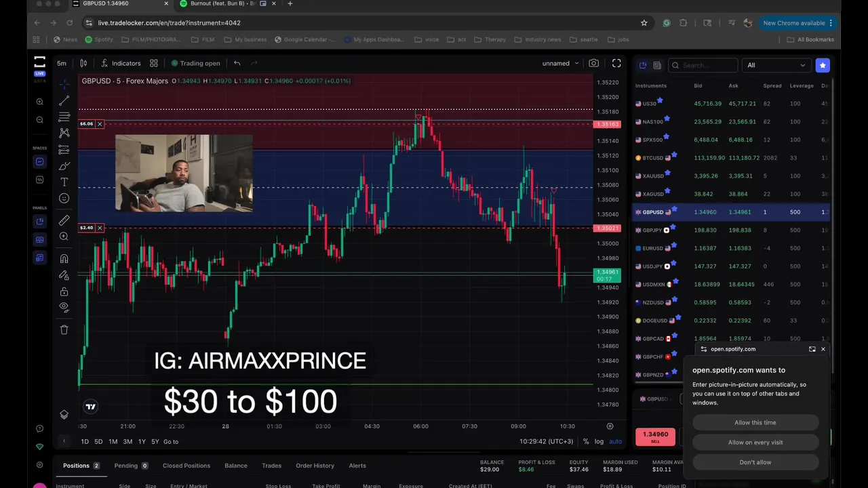
Task: Open the candlestick chart style menu
Action: 83,63
